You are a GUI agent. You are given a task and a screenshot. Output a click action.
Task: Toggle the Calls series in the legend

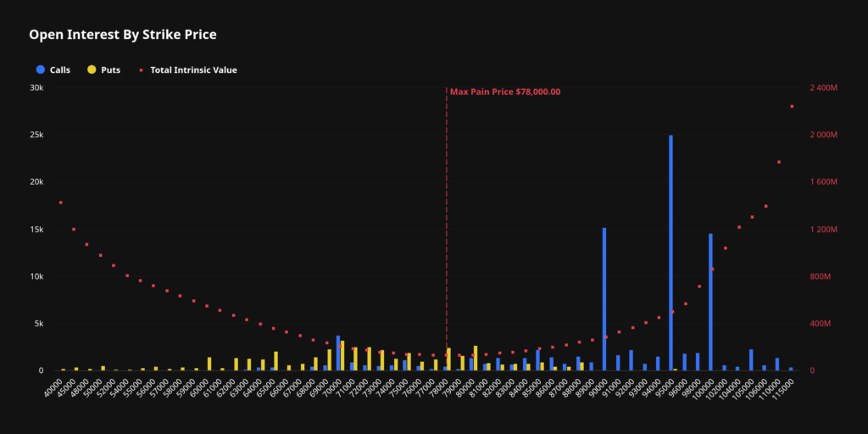pyautogui.click(x=53, y=70)
